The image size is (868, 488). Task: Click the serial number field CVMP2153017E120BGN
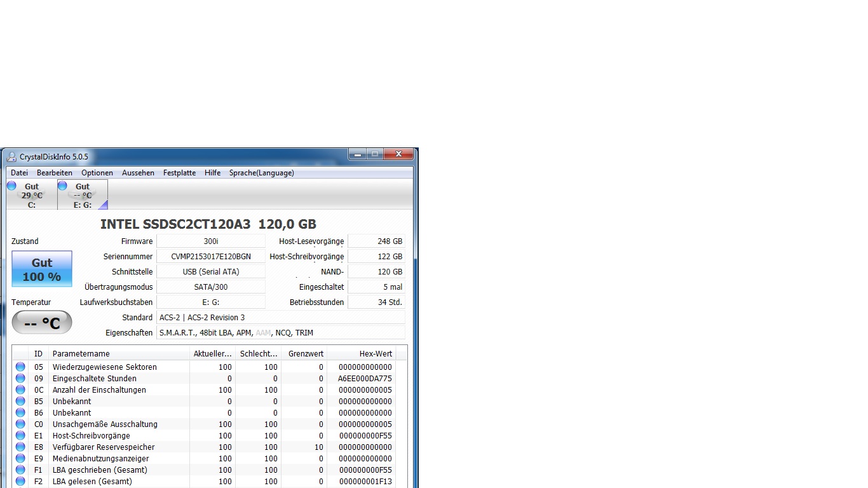tap(211, 257)
